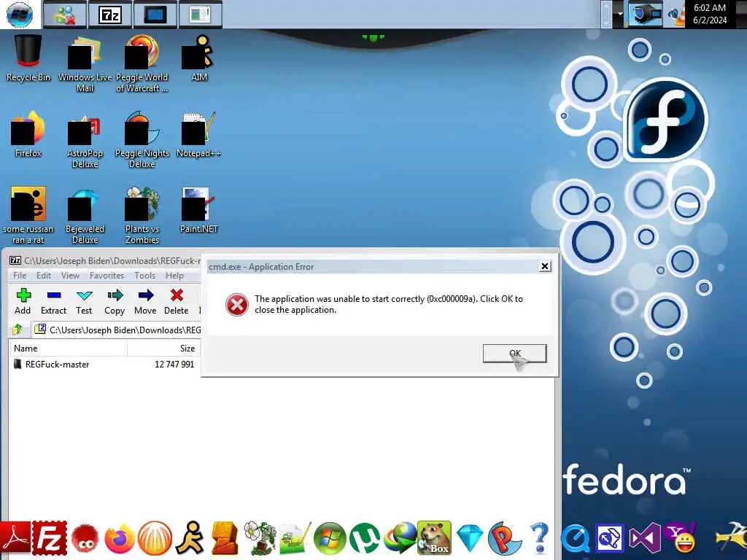Switch to the document window taskbar button

200,15
